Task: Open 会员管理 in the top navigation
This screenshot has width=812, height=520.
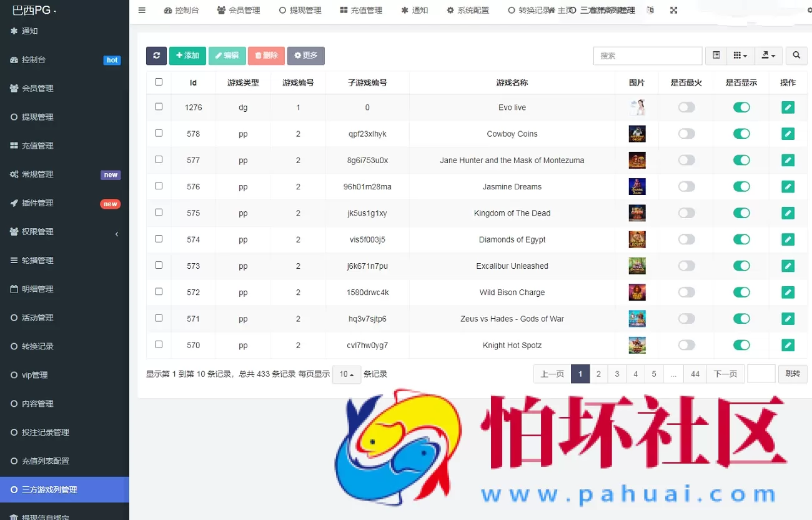Action: point(239,10)
